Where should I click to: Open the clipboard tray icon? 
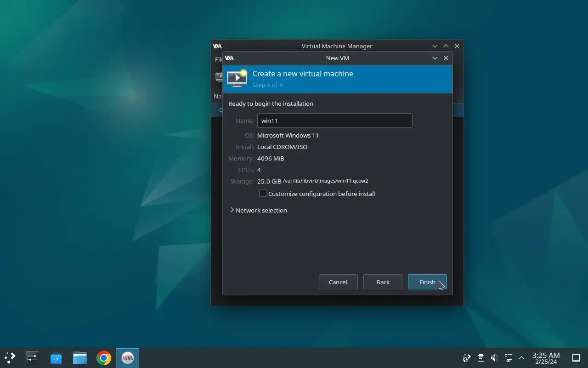[x=481, y=358]
